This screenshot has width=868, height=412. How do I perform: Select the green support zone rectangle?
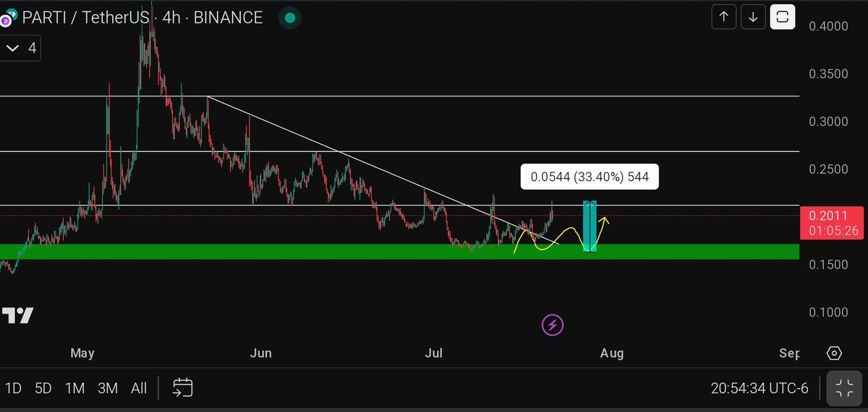(x=399, y=251)
